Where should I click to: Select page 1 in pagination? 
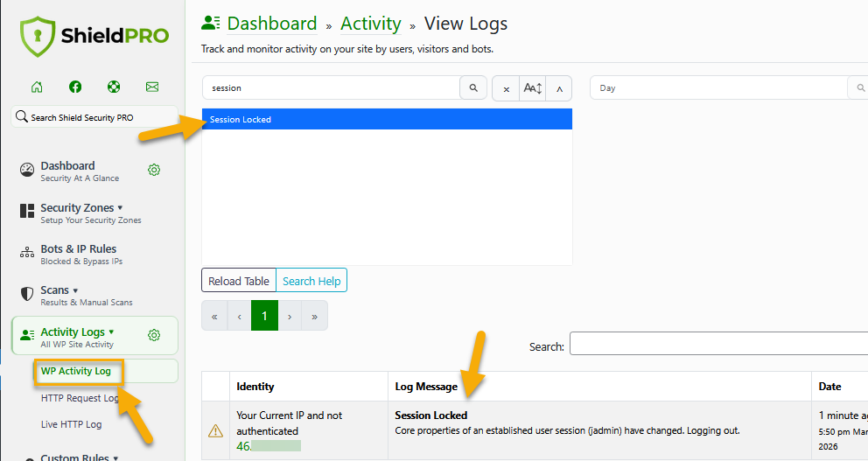pos(264,316)
